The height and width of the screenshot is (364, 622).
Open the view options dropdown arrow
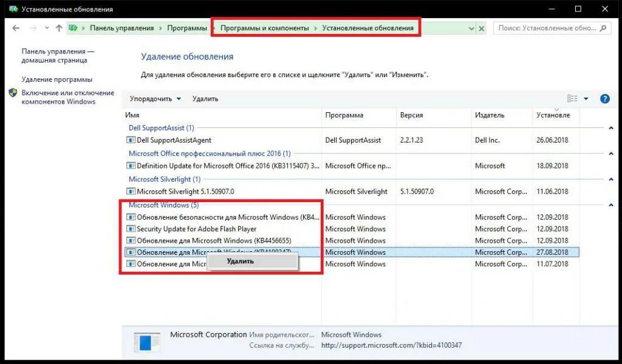tap(586, 99)
